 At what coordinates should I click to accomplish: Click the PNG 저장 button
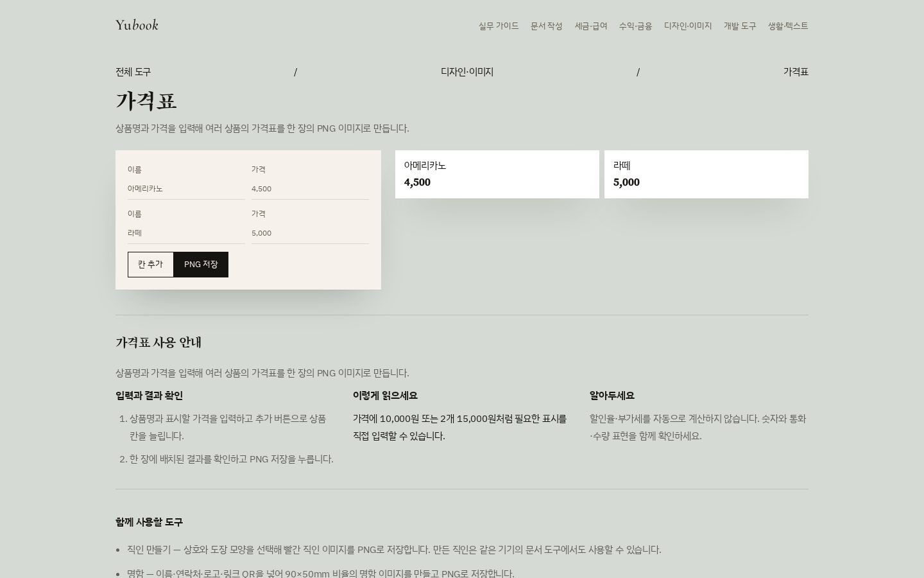[x=201, y=265]
